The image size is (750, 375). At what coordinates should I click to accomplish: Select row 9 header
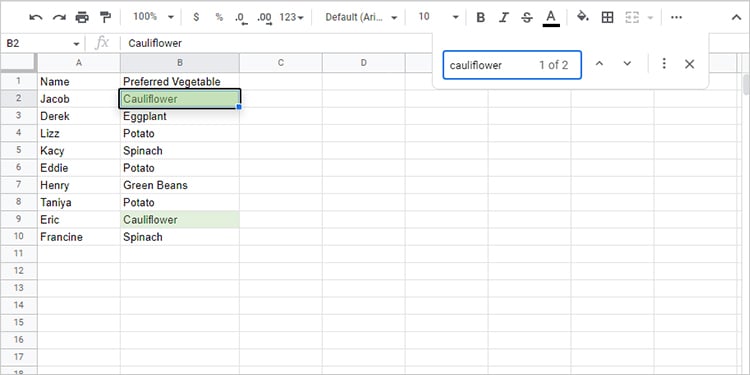[19, 220]
